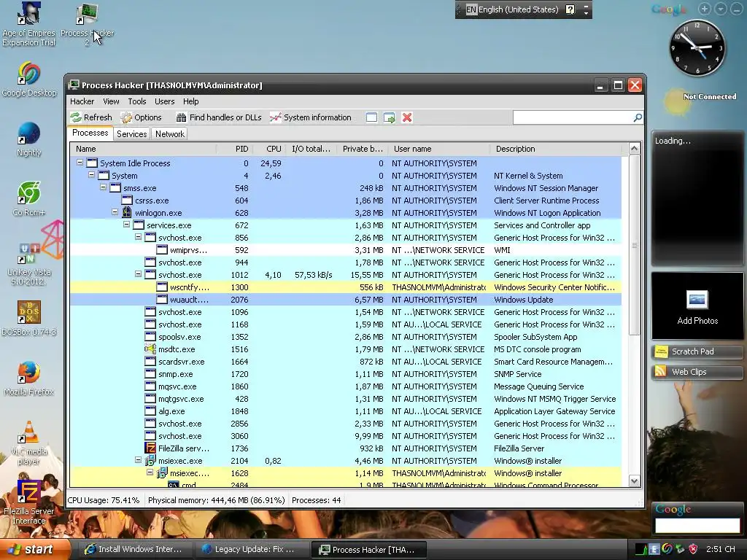Screen dimensions: 747x560
Task: Click the search magnifier icon
Action: (638, 117)
